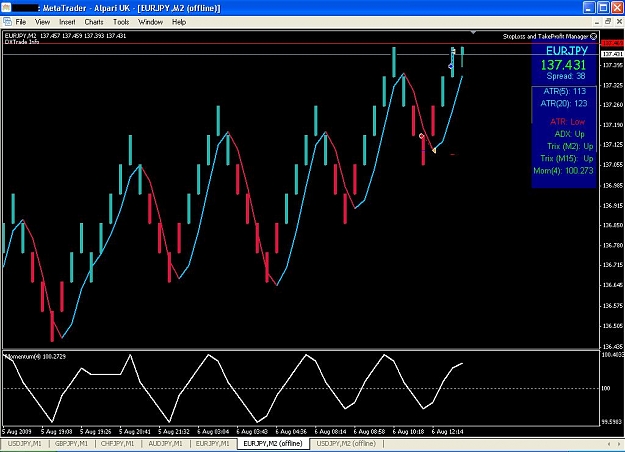Click the ADX: Up status
Image resolution: width=625 pixels, height=452 pixels.
point(569,134)
